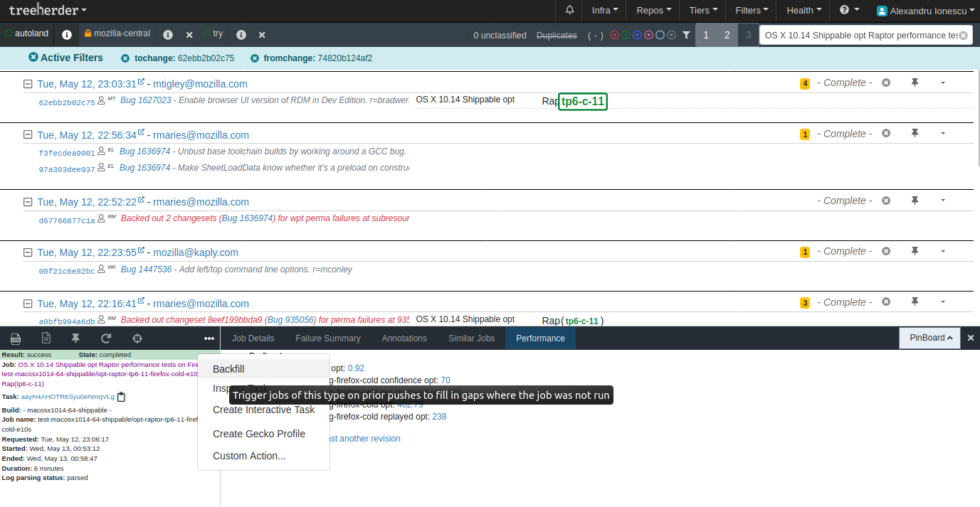Open the help question-mark menu
980x507 pixels.
tap(849, 11)
